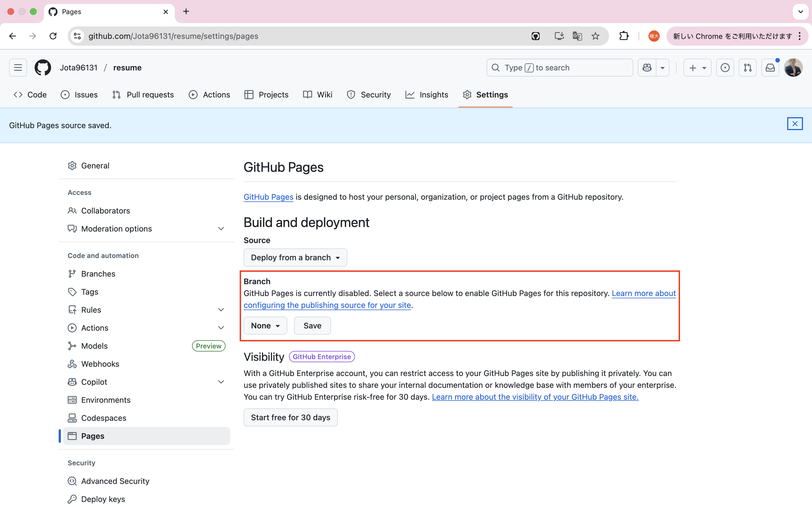Expand Moderation options in sidebar
This screenshot has width=812, height=507.
[x=221, y=229]
